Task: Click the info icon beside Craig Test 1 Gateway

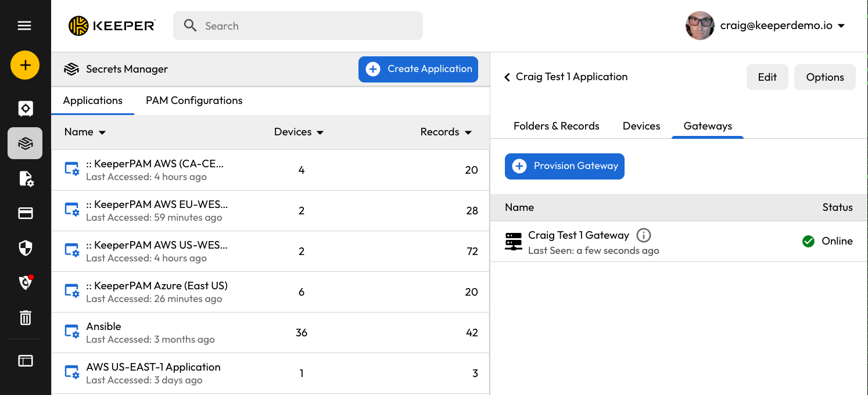Action: (x=643, y=235)
